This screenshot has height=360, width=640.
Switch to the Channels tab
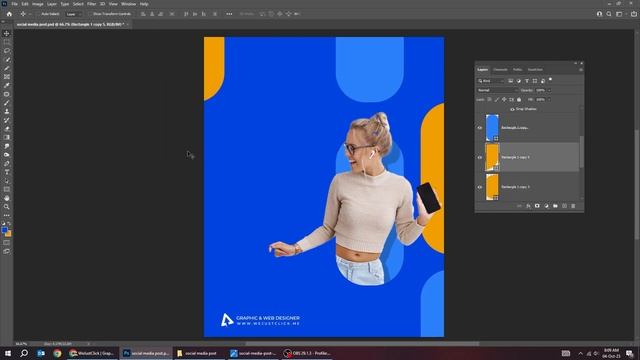500,70
